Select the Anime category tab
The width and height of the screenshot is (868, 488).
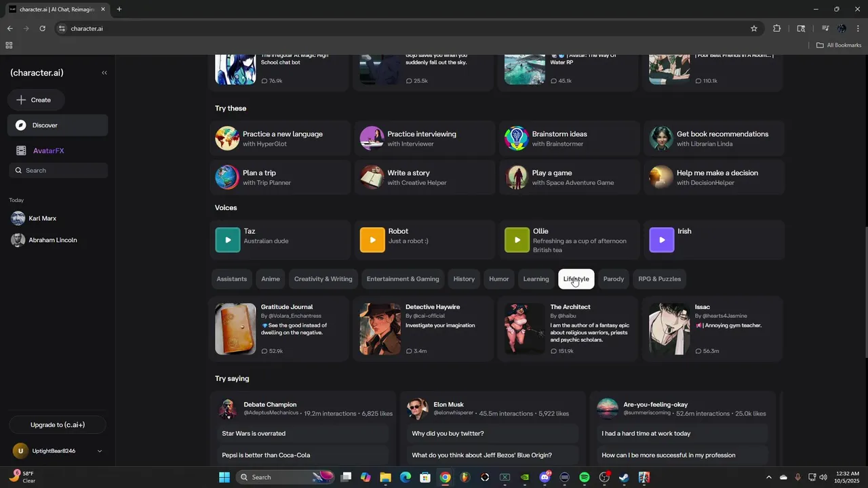click(x=271, y=279)
